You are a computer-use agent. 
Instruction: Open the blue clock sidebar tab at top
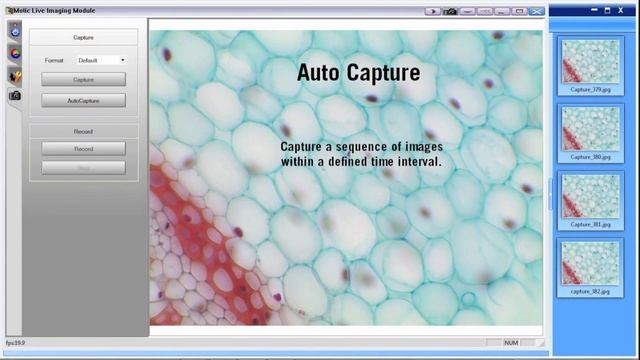click(15, 31)
